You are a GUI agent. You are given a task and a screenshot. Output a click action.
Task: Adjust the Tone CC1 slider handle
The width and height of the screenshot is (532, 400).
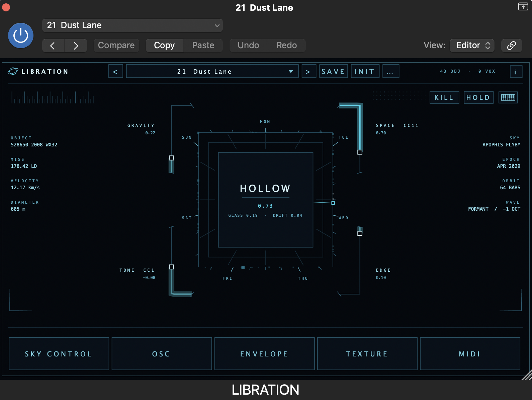[171, 267]
